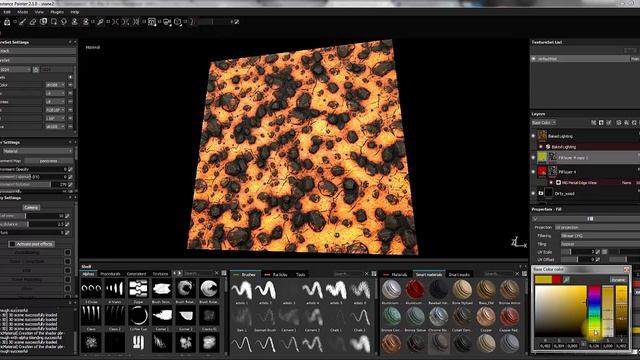Open the Base Color channel dropdown in Layers
The image size is (640, 360).
[544, 122]
